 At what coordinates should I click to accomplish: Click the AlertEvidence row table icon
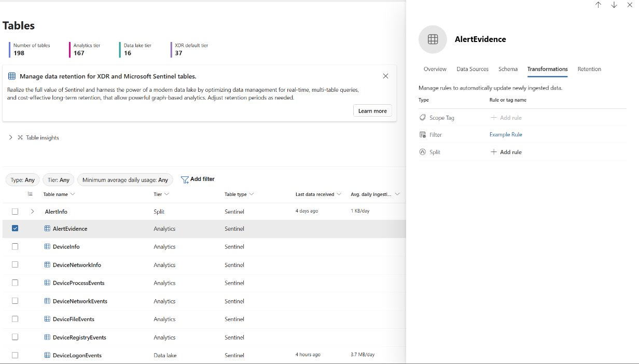(x=47, y=229)
